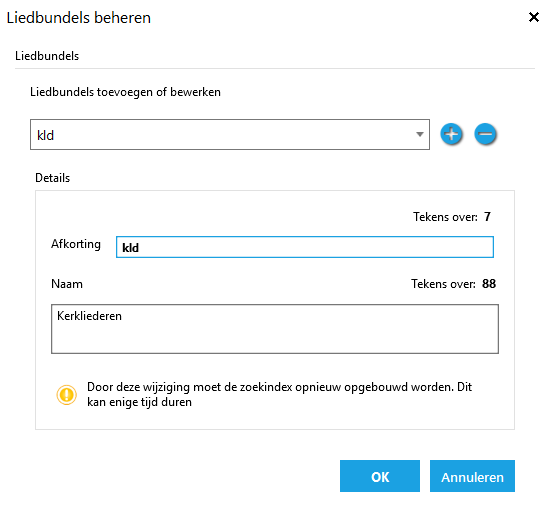Cancel with the Annuleren button
The width and height of the screenshot is (550, 515).
[x=472, y=476]
